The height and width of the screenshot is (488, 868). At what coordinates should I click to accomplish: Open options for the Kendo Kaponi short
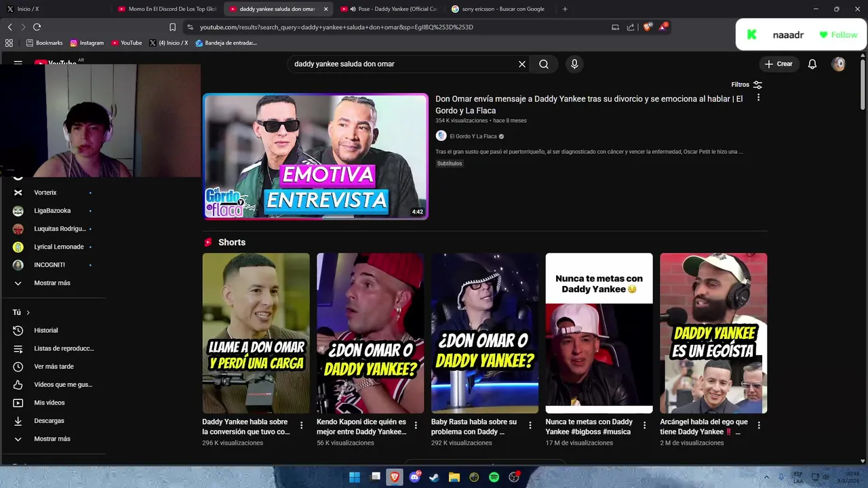(x=416, y=426)
